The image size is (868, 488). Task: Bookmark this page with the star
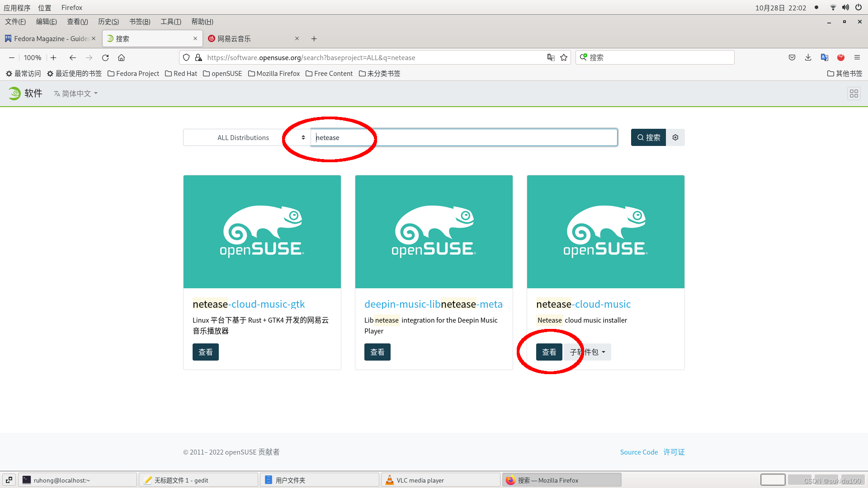click(564, 57)
